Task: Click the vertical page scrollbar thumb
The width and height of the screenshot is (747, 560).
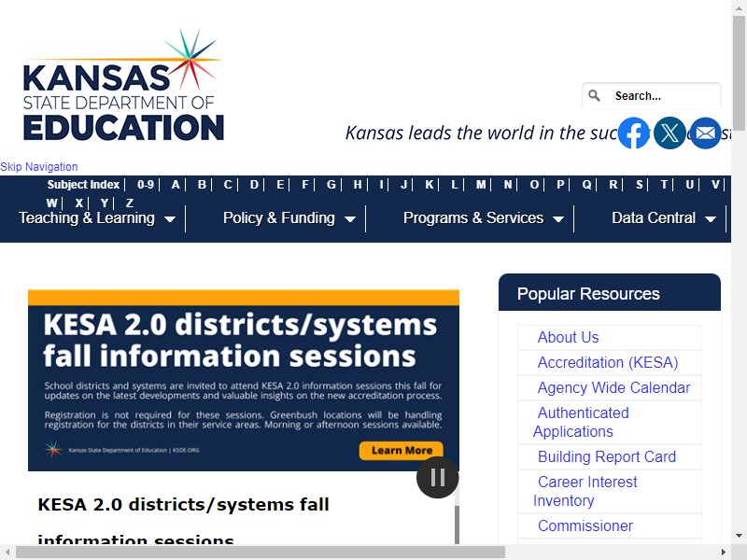Action: tap(739, 73)
